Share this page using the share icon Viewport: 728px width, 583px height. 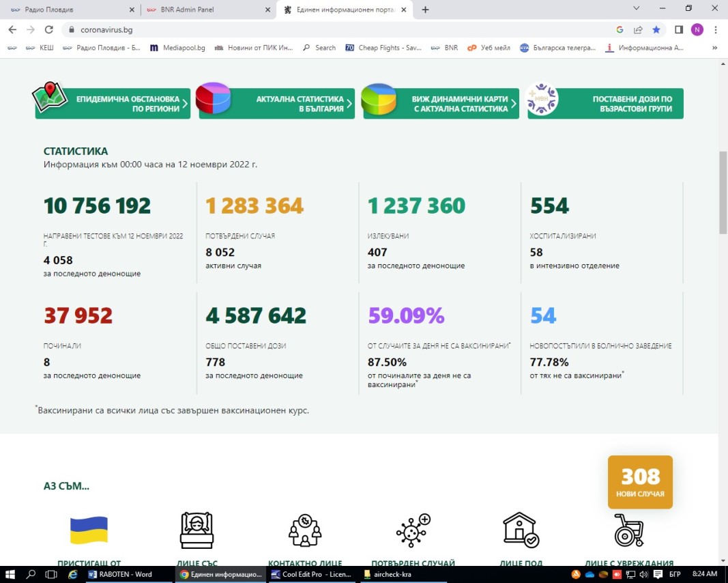(638, 29)
